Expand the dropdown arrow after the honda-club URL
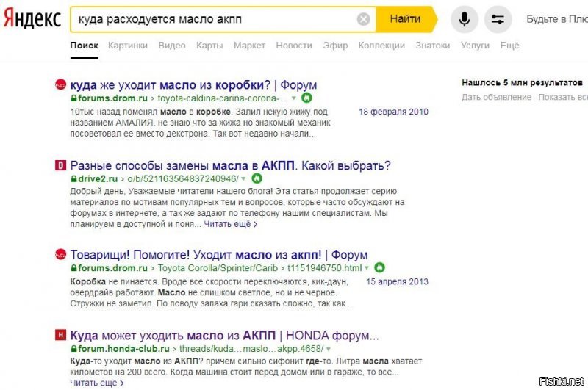 (x=329, y=349)
